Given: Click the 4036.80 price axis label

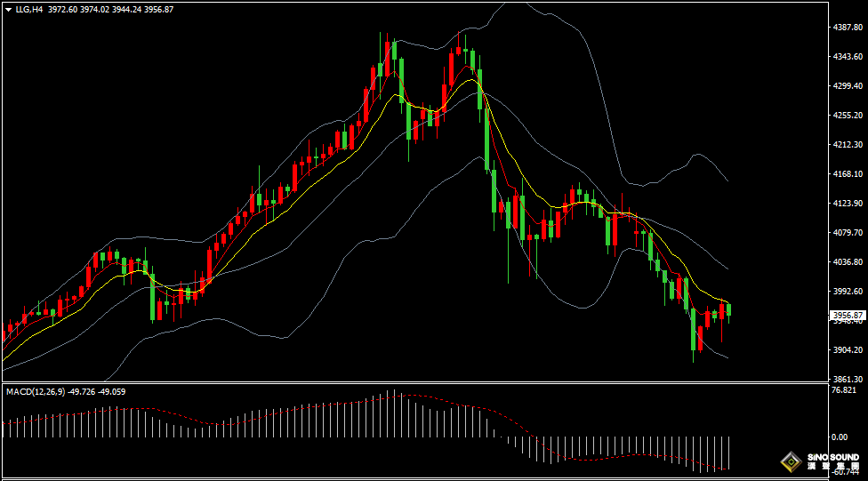Looking at the screenshot, I should point(847,262).
